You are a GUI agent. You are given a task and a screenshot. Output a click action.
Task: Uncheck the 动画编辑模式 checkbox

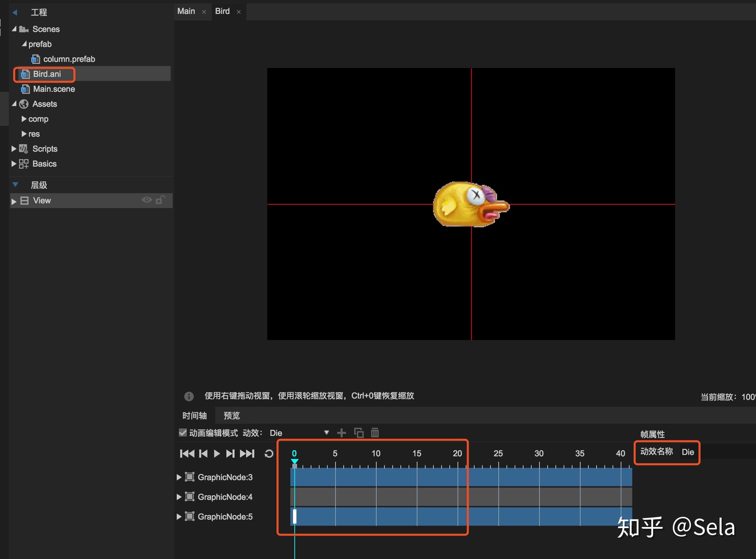183,433
